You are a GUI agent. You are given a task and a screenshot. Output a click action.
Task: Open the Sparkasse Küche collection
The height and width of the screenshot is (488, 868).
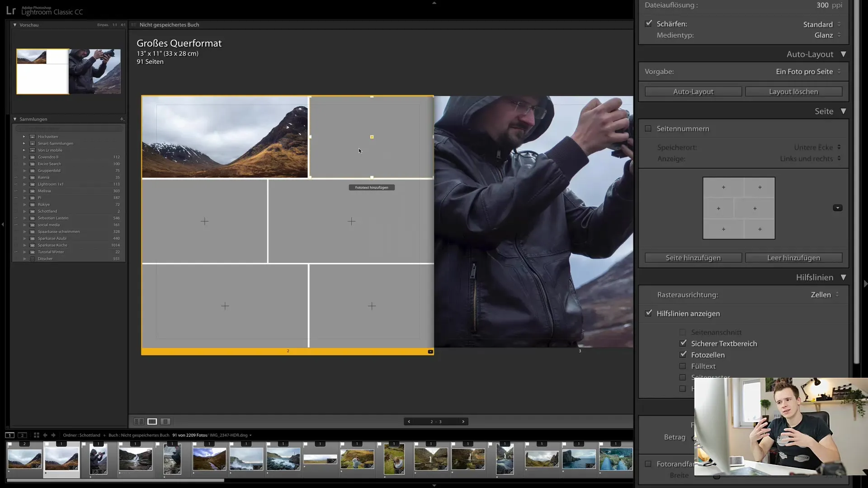[52, 245]
